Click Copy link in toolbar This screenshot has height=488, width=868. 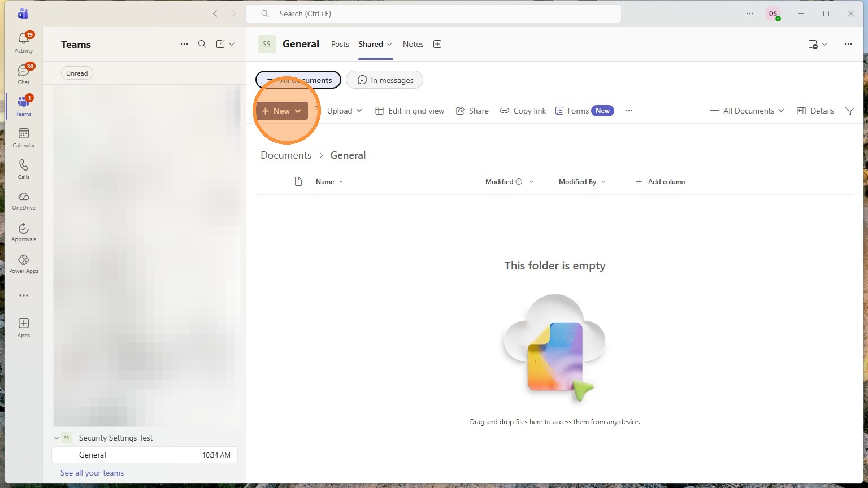523,111
